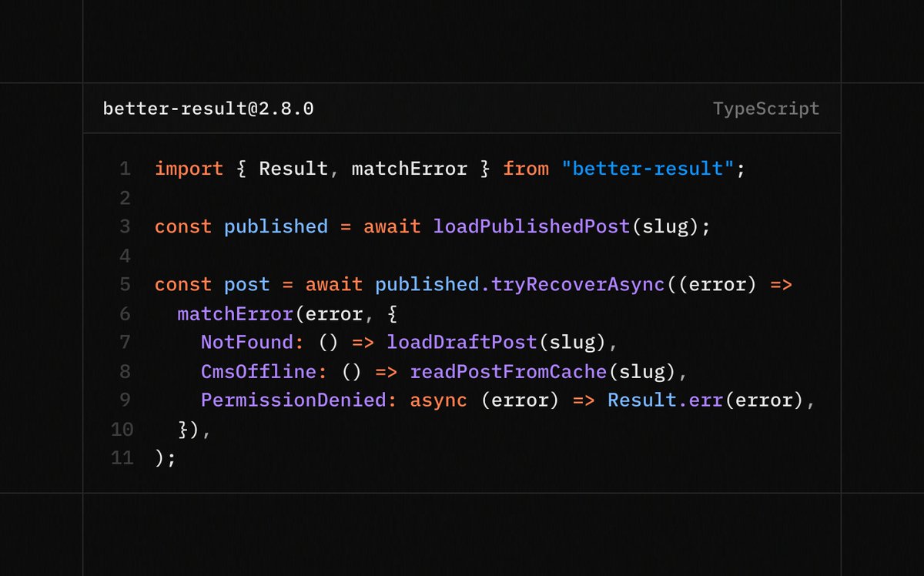Click the PermissionDenied key on line 9
The height and width of the screenshot is (576, 924).
293,400
